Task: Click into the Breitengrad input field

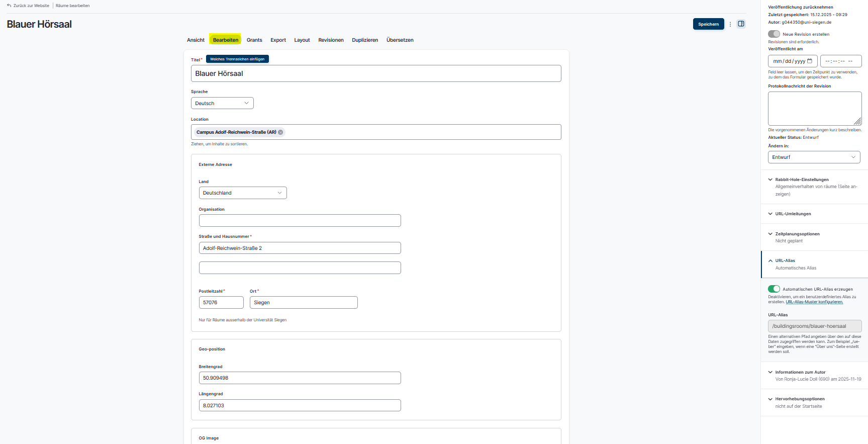Action: 300,378
